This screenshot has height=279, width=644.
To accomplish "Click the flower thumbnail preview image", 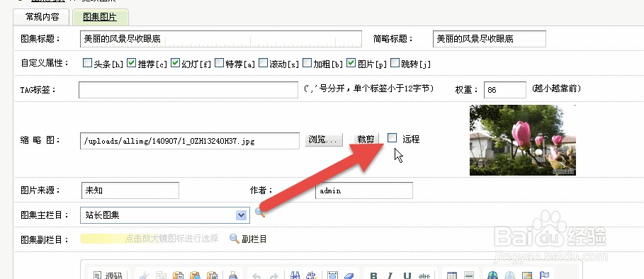I will [x=523, y=140].
